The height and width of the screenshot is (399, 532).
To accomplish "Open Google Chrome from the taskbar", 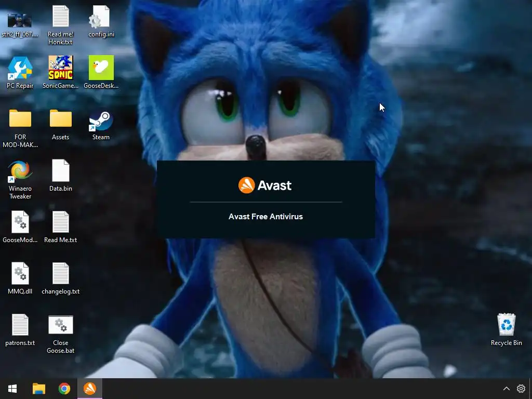I will 64,389.
